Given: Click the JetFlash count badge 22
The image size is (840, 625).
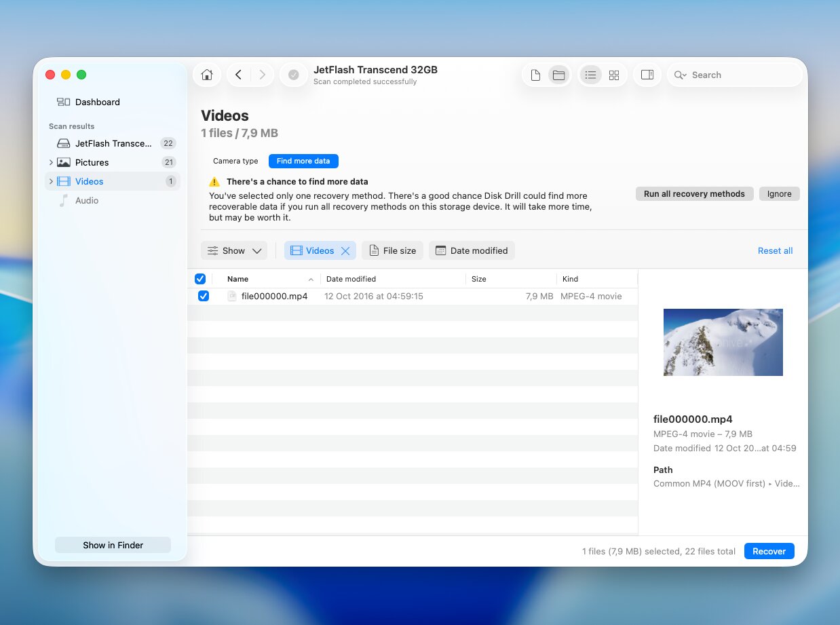Looking at the screenshot, I should point(168,143).
